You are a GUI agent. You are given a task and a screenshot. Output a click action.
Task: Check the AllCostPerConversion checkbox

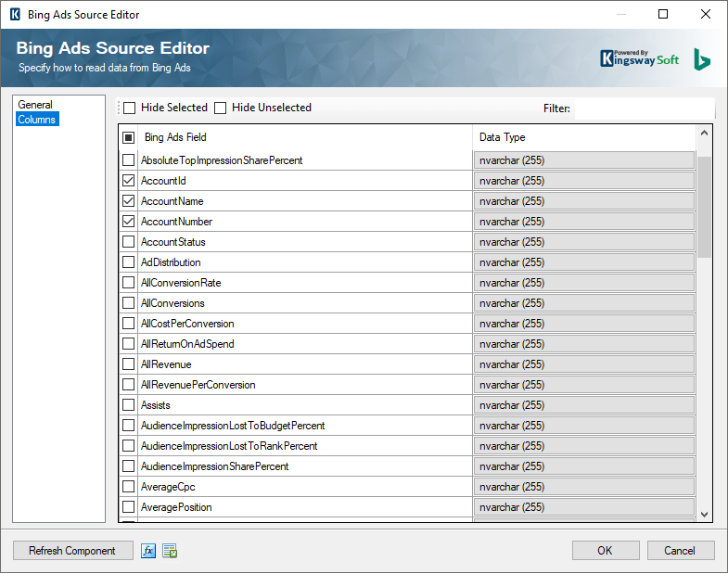click(x=129, y=324)
